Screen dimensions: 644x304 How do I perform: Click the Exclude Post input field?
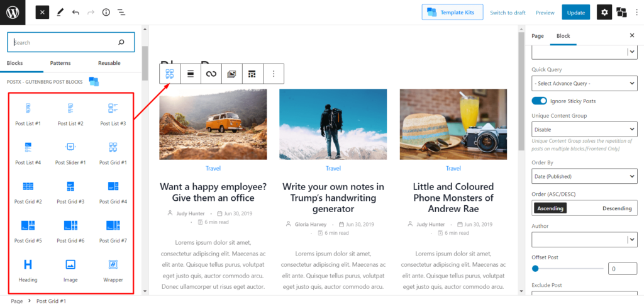[x=584, y=294]
